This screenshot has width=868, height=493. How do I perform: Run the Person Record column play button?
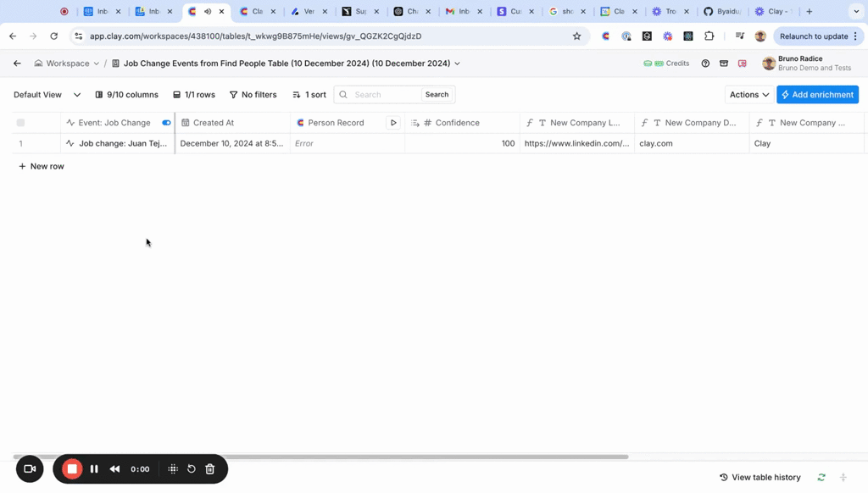coord(393,122)
